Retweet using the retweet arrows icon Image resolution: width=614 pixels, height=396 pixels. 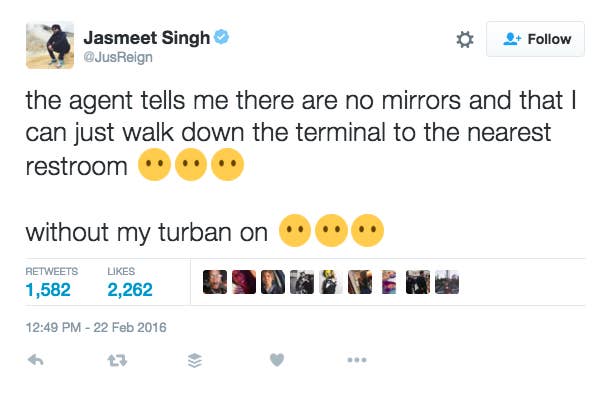pyautogui.click(x=117, y=360)
